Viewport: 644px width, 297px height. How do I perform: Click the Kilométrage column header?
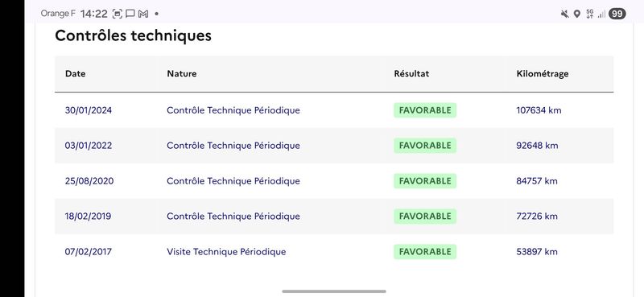pos(543,74)
